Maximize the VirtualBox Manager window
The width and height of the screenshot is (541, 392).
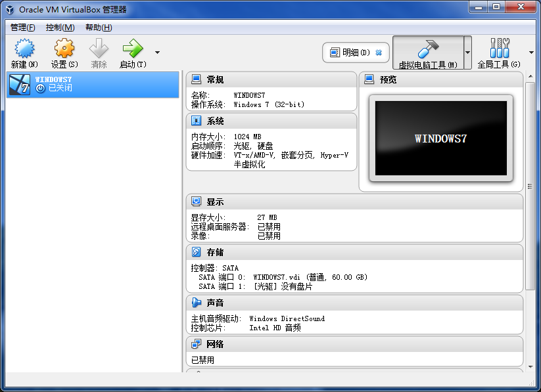[496, 7]
